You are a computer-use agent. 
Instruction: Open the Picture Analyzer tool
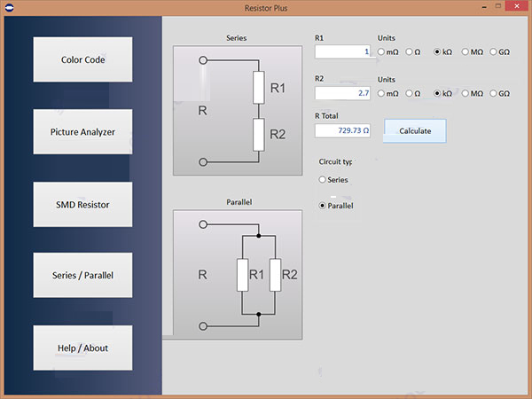tap(82, 131)
